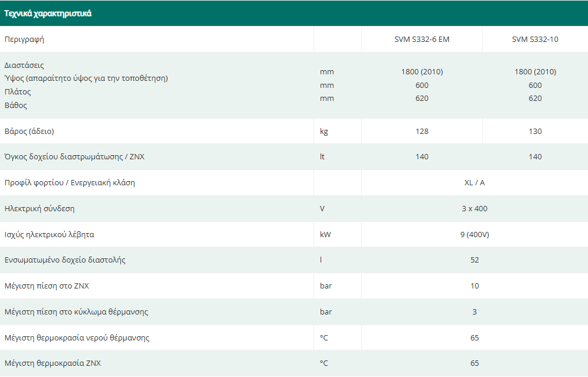
Task: Select the Περιγραφή row label
Action: pyautogui.click(x=24, y=40)
